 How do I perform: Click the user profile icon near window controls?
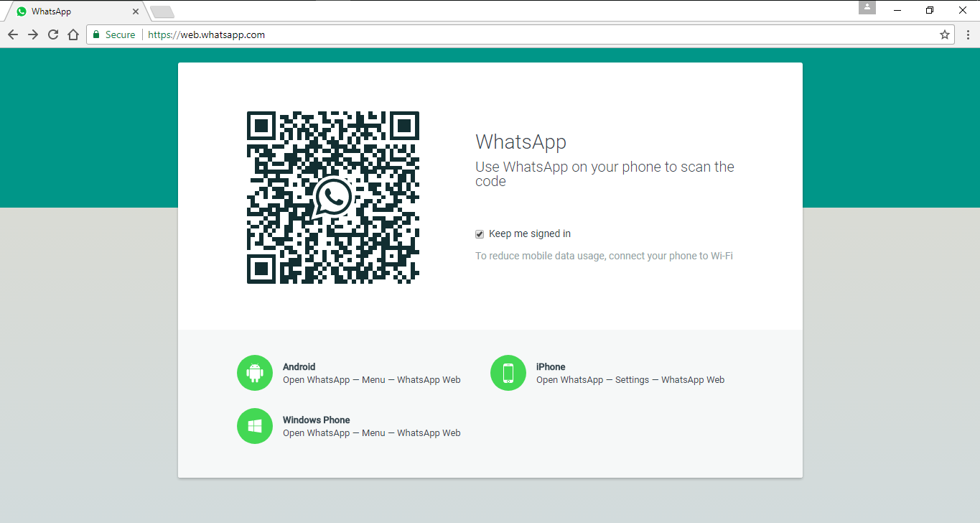867,7
